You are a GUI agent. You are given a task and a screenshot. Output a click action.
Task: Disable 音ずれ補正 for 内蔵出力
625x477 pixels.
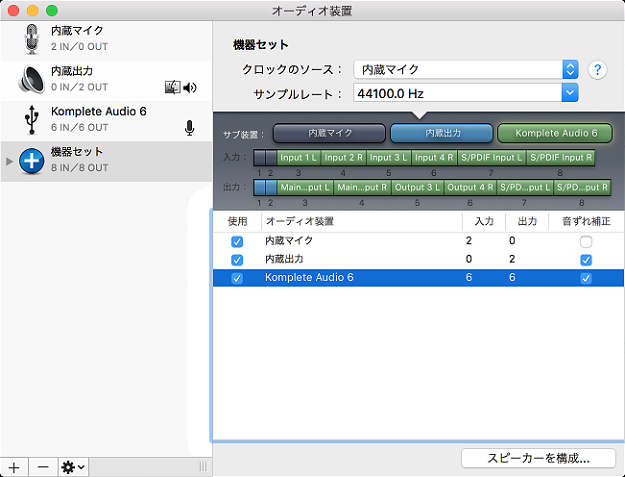point(586,260)
